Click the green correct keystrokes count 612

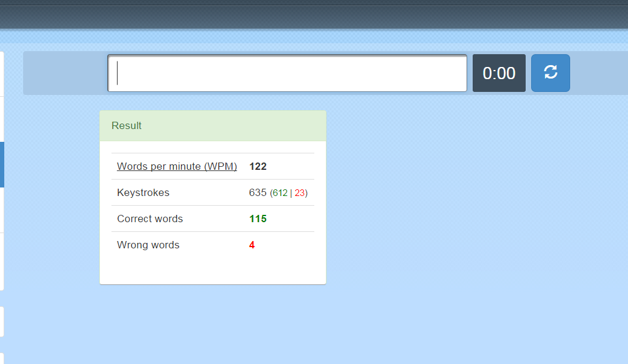click(280, 193)
